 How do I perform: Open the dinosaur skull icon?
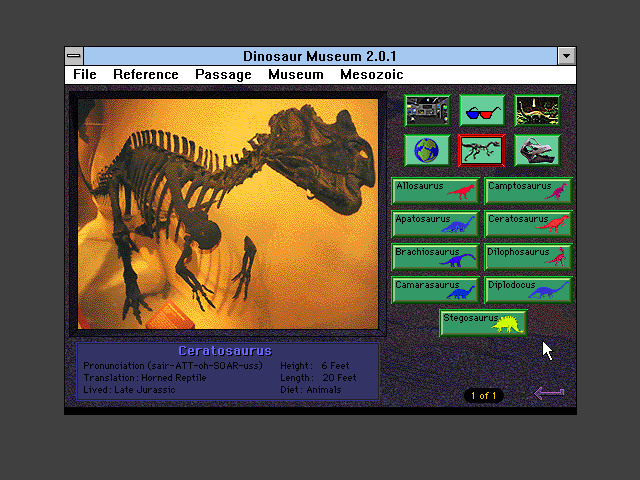[x=537, y=150]
